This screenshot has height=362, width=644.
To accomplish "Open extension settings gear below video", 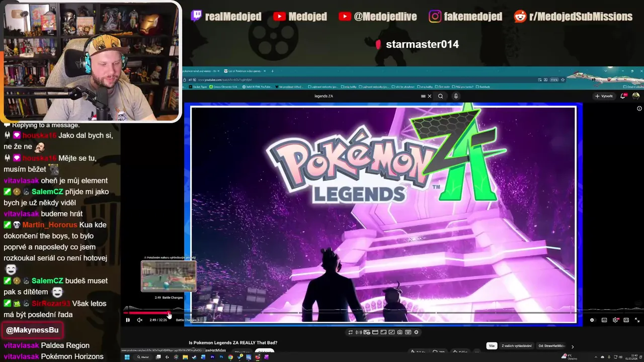I will click(416, 332).
